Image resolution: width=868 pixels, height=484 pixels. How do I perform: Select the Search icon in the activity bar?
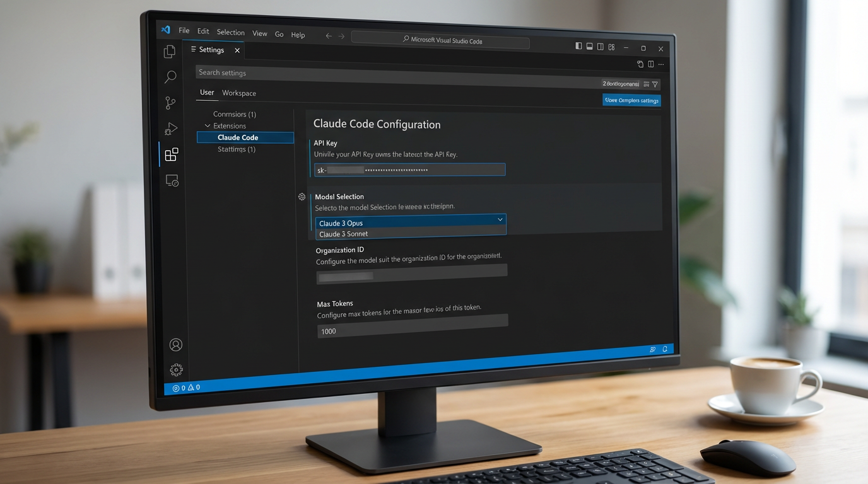click(x=170, y=76)
